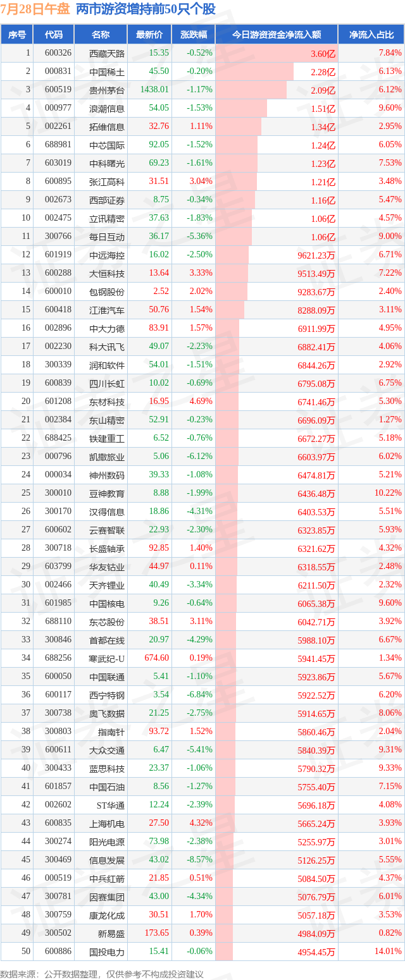Select stock name 上海机电
The height and width of the screenshot is (980, 405).
pyautogui.click(x=107, y=824)
